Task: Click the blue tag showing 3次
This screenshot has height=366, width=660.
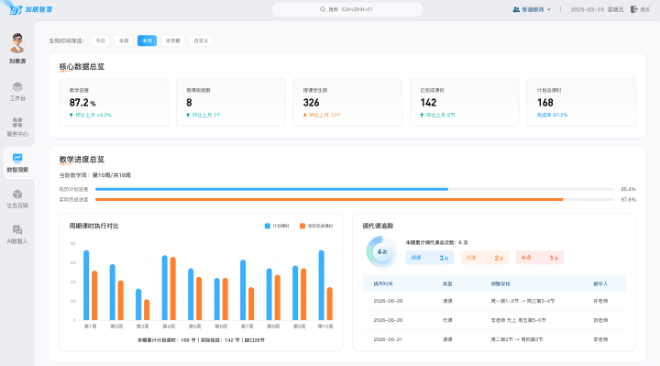Action: click(x=430, y=257)
